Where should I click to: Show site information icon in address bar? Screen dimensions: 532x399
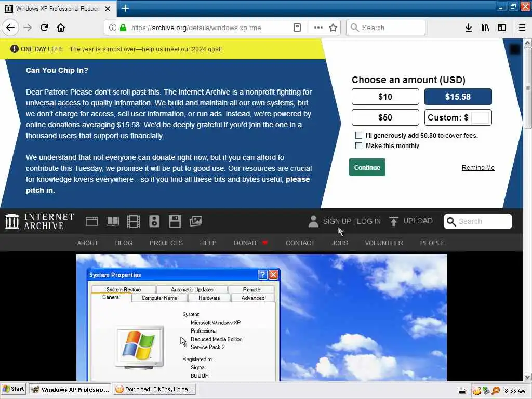coord(112,28)
